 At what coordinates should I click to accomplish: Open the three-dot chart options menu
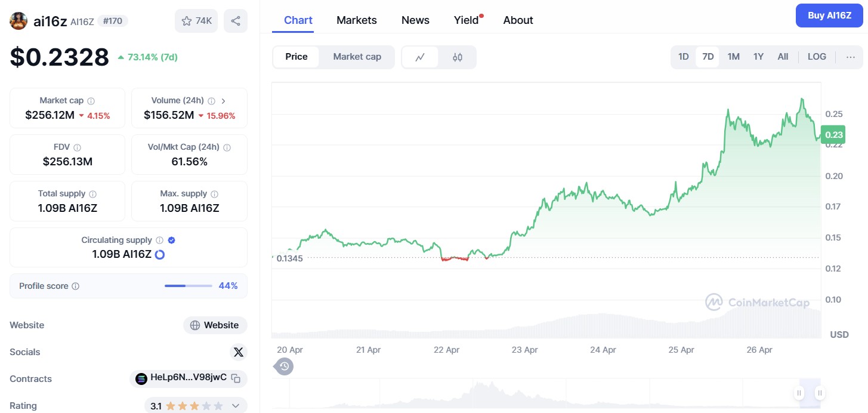click(851, 57)
